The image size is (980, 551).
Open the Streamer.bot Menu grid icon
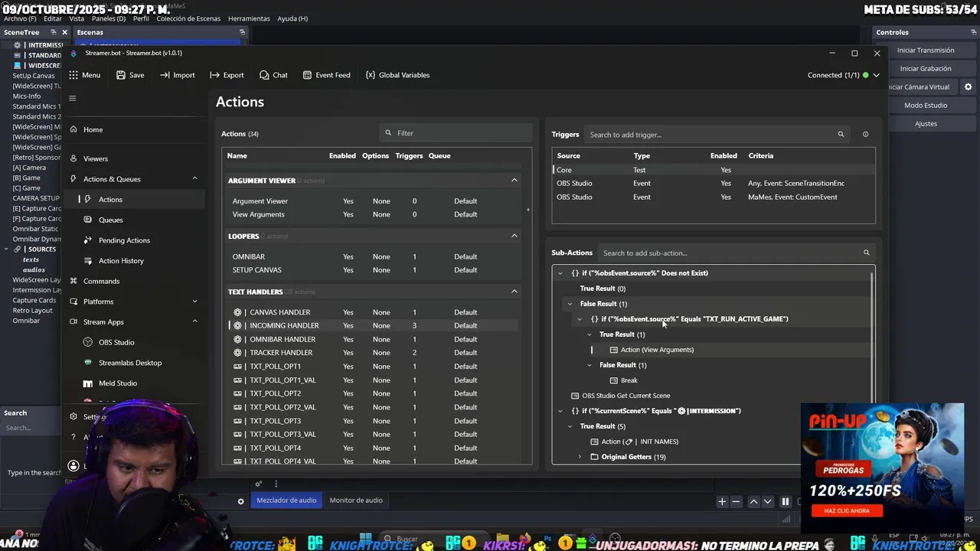pyautogui.click(x=73, y=75)
